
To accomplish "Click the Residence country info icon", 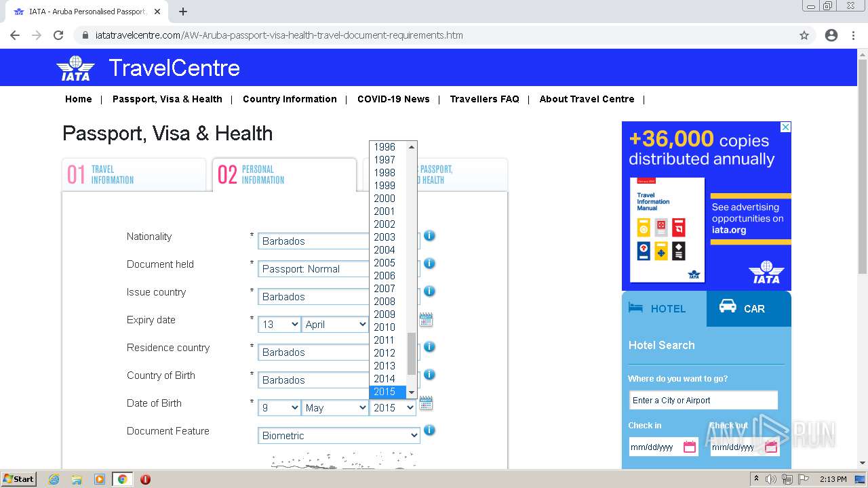I will click(x=429, y=347).
